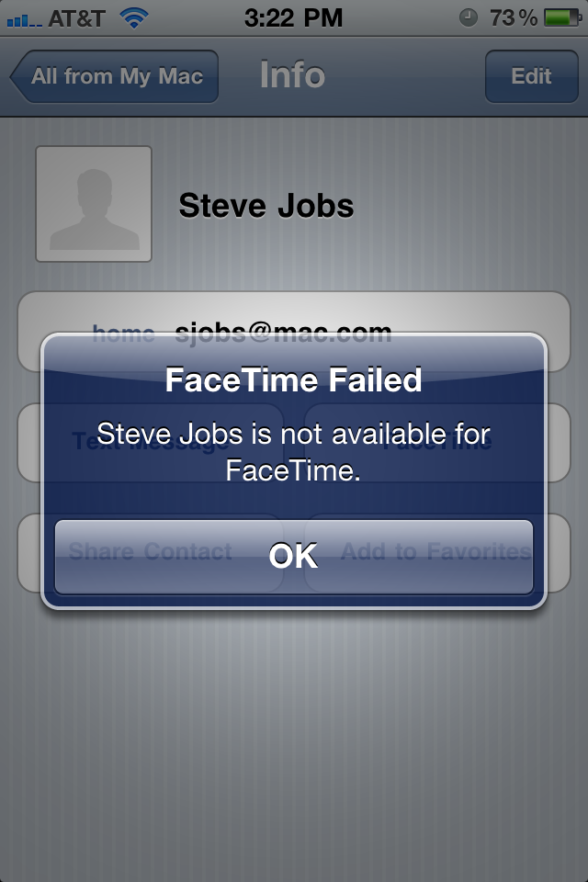Tap the FaceTime button behind the alert
The height and width of the screenshot is (882, 588).
click(437, 443)
